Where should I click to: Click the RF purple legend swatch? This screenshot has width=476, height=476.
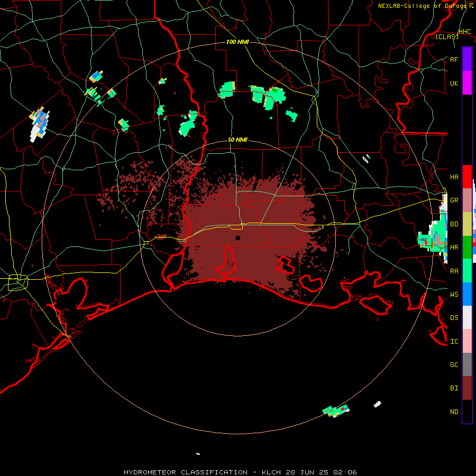click(x=467, y=59)
